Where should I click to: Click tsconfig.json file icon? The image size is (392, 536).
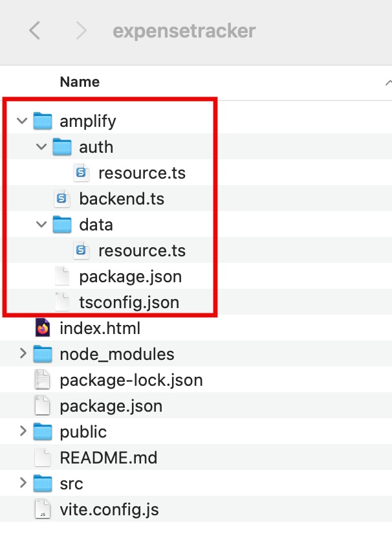tap(62, 302)
